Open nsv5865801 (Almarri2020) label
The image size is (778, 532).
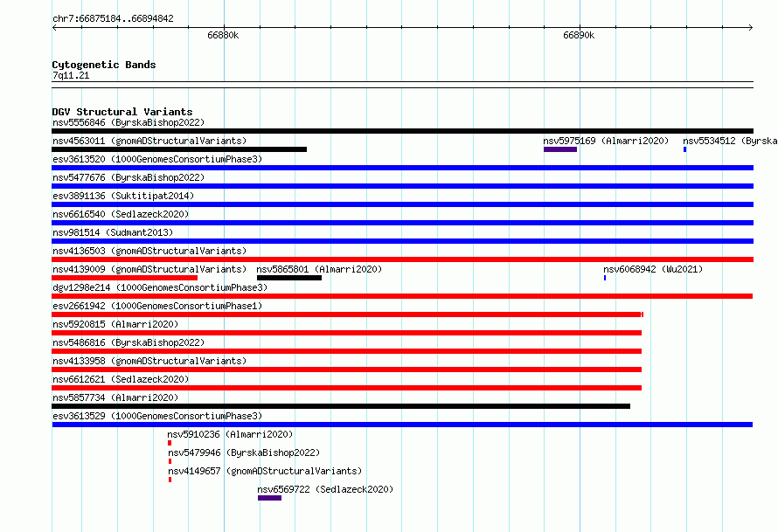point(319,269)
